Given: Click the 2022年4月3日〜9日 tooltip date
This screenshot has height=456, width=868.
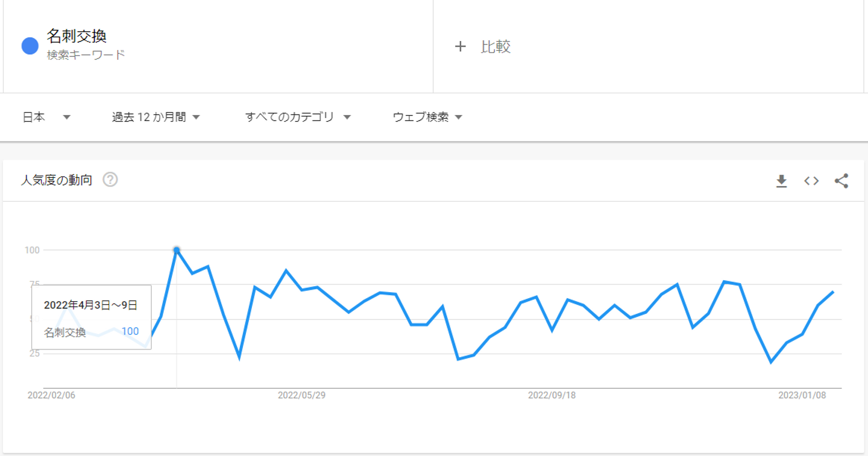Looking at the screenshot, I should click(90, 305).
